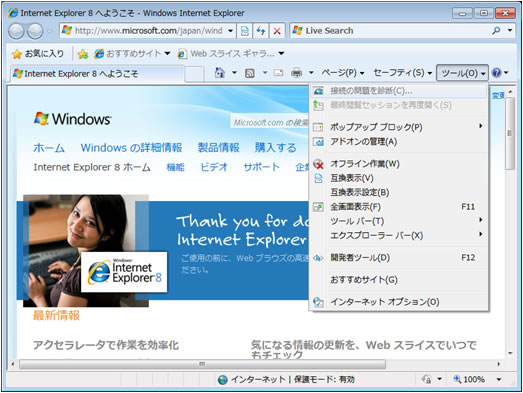
Task: Click the Windows logo on the page
Action: [72, 119]
